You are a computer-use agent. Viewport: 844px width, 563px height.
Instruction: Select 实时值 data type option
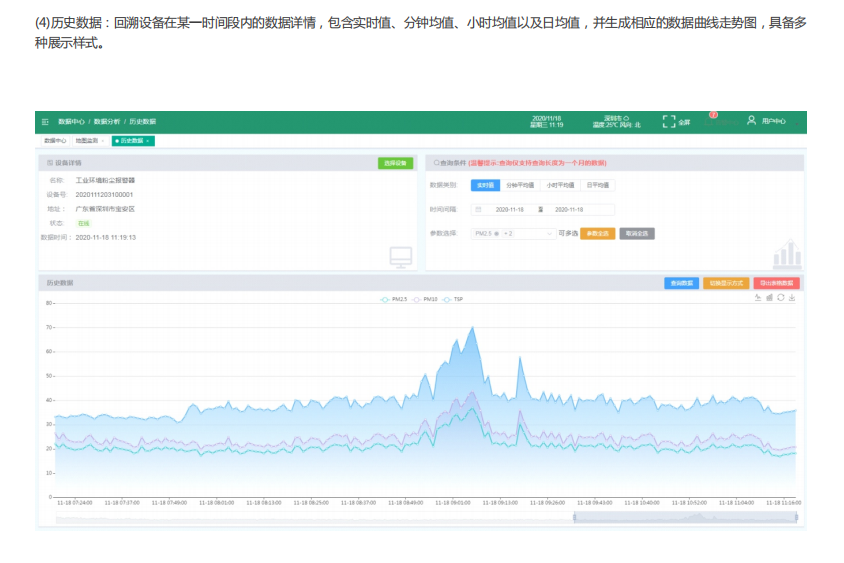tap(484, 185)
